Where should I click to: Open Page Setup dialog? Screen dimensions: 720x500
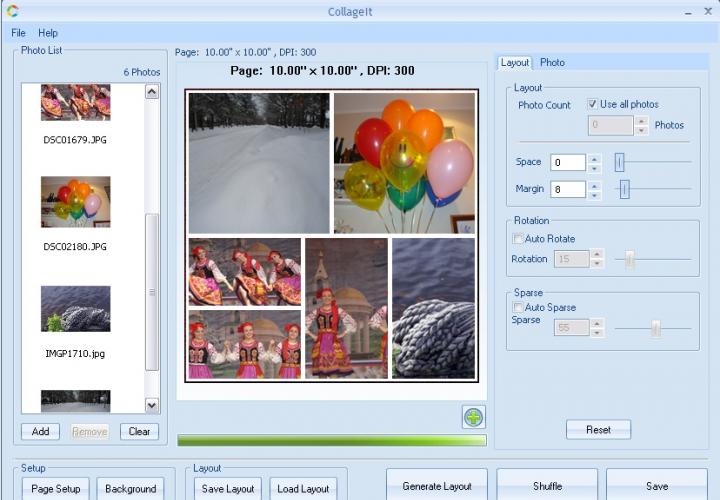53,488
